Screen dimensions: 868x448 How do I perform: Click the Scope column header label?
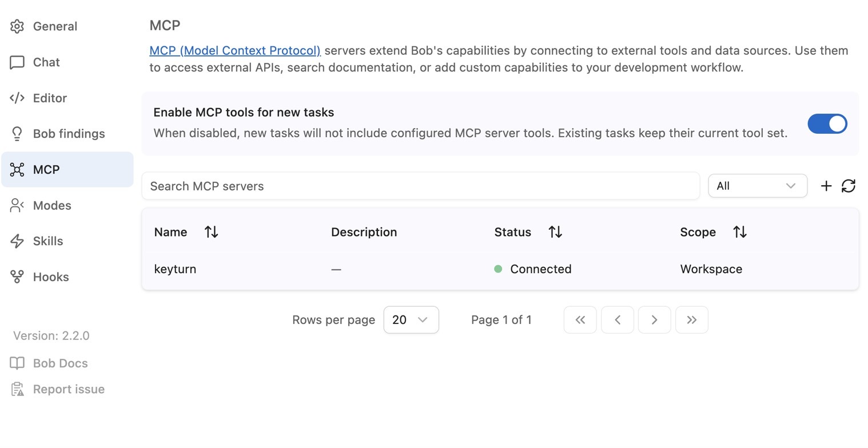click(x=698, y=232)
